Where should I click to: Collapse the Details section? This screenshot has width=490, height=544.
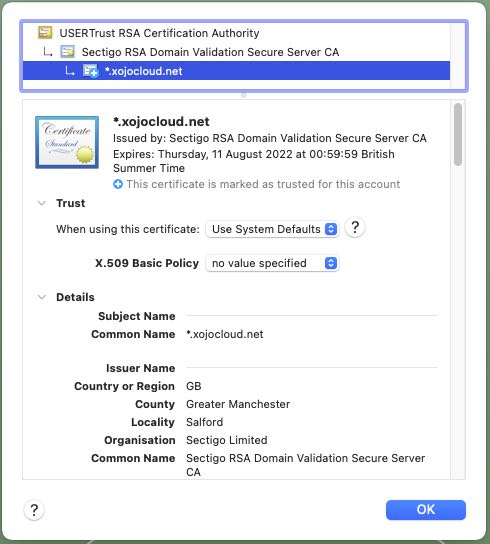(42, 297)
